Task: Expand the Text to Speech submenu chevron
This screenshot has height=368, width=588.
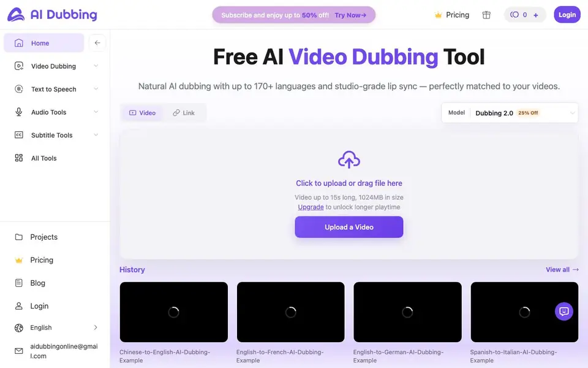Action: point(96,88)
